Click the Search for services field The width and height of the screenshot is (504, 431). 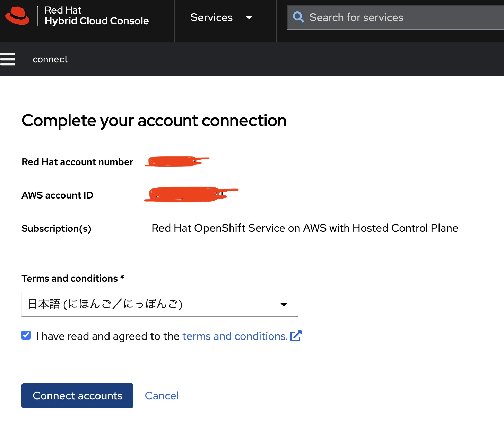396,17
